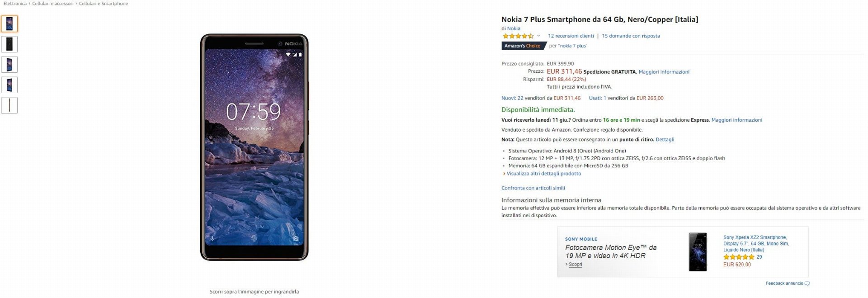Click the star rating icons
Image resolution: width=868 pixels, height=298 pixels.
[x=518, y=36]
